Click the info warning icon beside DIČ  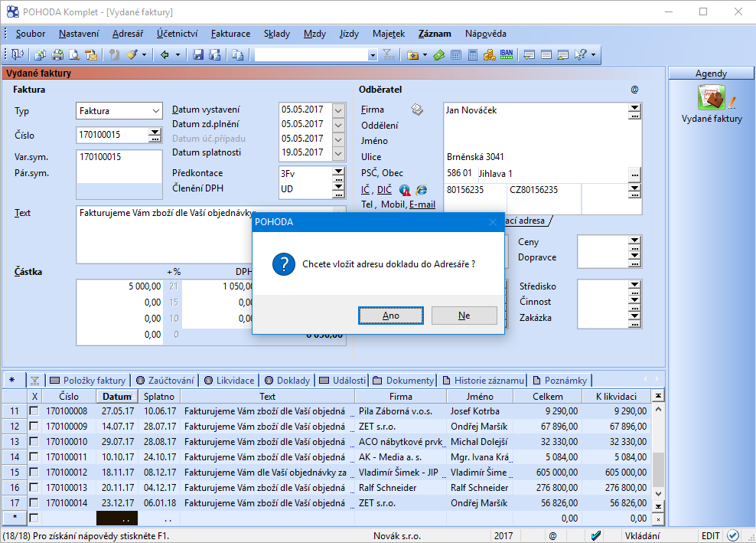click(x=405, y=190)
